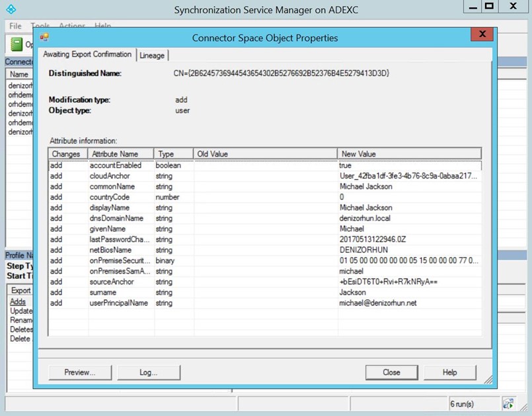Viewport: 532px width, 416px height.
Task: Select the userPrincipalName attribute row
Action: 264,303
